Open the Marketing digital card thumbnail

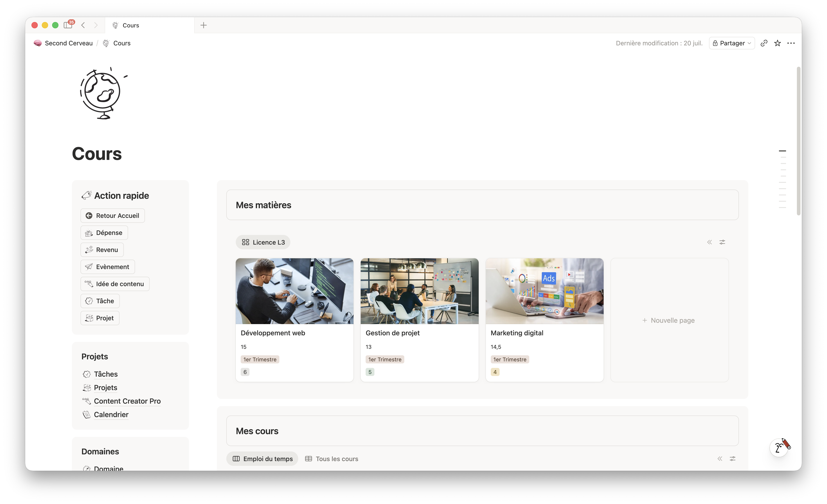(x=544, y=291)
